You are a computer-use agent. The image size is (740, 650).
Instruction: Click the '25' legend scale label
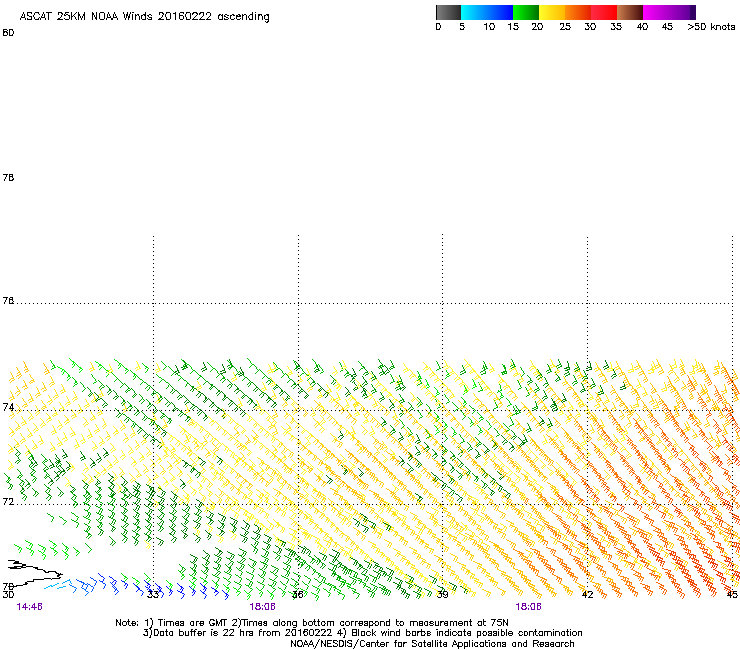(x=565, y=27)
